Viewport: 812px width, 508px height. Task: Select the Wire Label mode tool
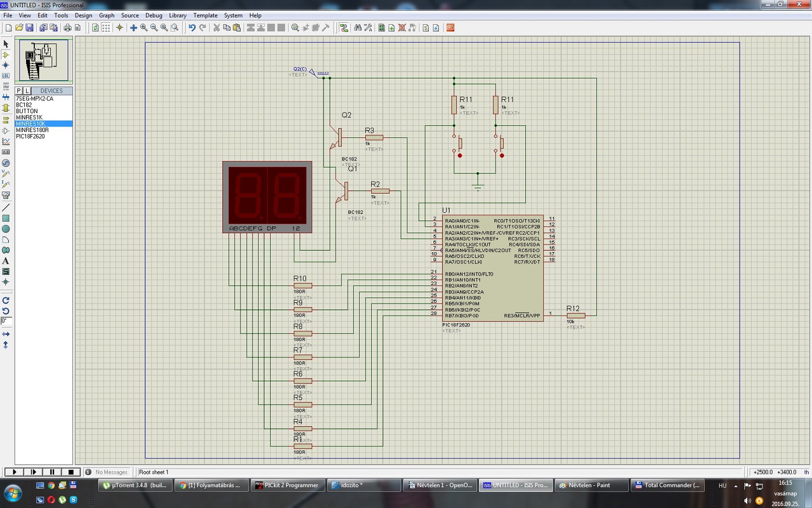point(6,76)
